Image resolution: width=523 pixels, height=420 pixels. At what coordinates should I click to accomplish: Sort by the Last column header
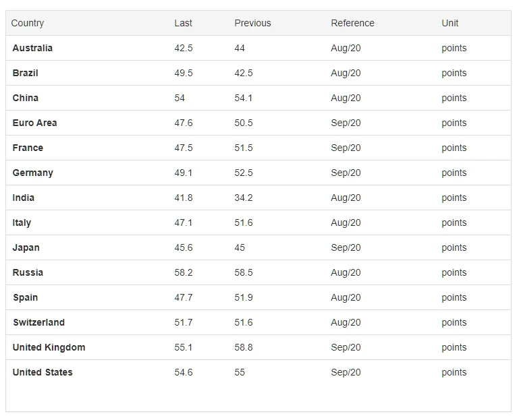tap(183, 23)
